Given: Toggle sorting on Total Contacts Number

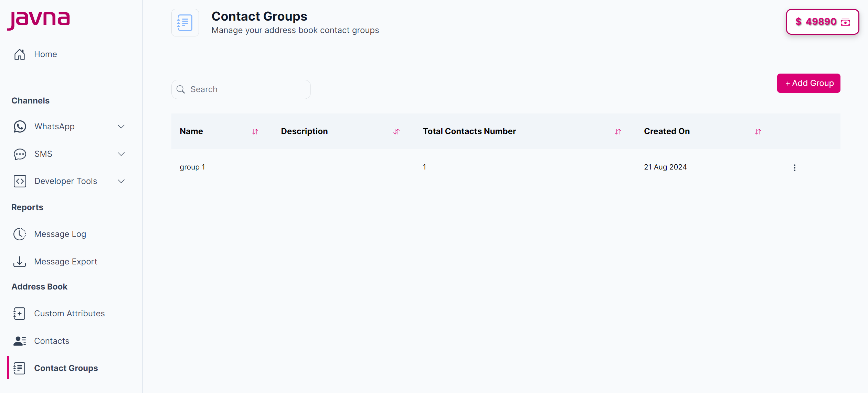Looking at the screenshot, I should [x=617, y=131].
